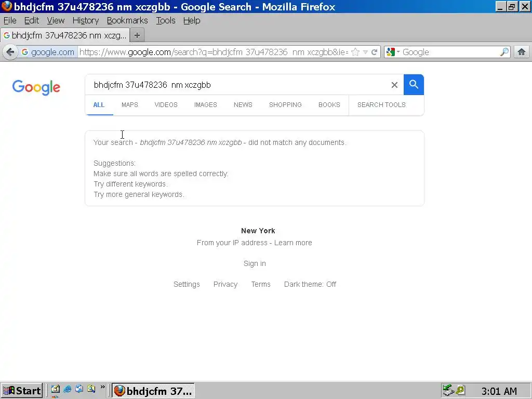Open the Help menu
532x399 pixels.
click(x=192, y=21)
